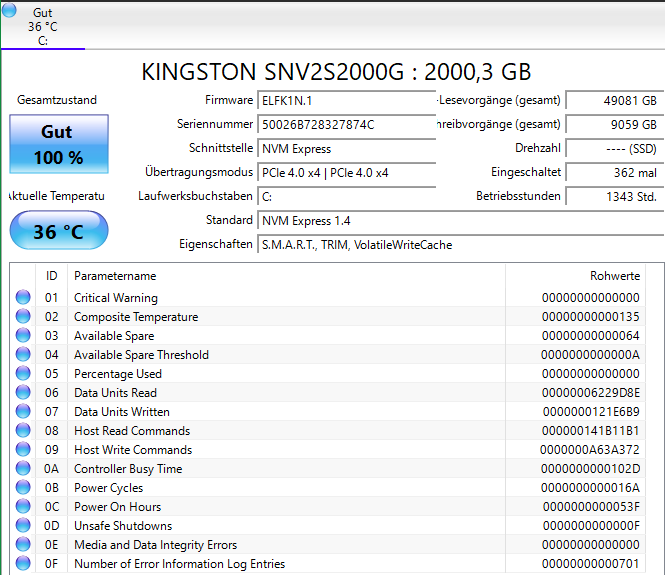Select the Gut 36 °C C: drive tab
Image resolution: width=665 pixels, height=575 pixels.
click(43, 26)
